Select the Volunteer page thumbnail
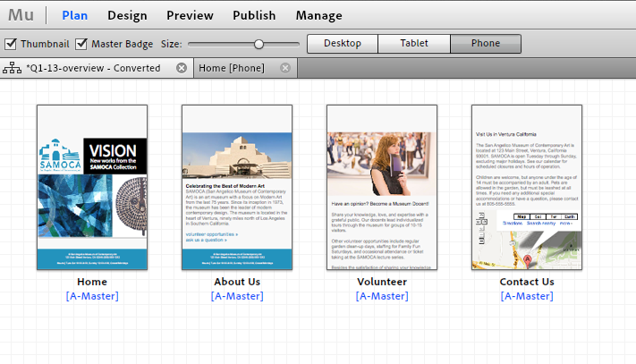This screenshot has height=364, width=636. [x=382, y=187]
